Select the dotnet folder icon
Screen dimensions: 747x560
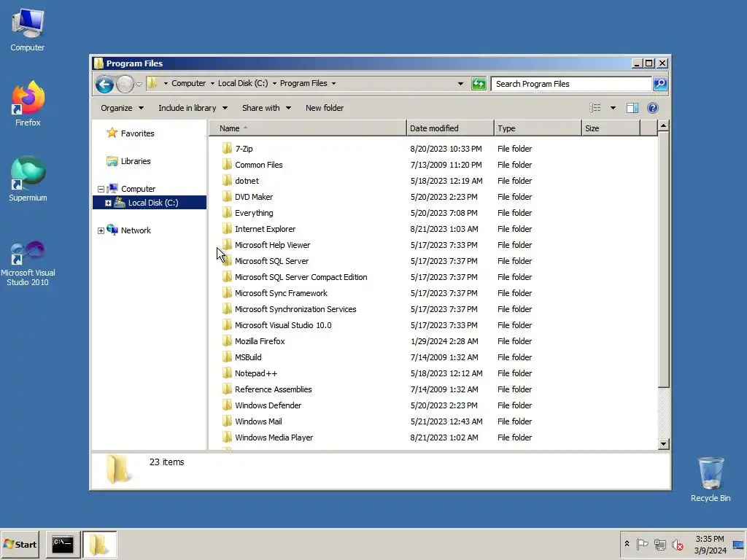(227, 181)
